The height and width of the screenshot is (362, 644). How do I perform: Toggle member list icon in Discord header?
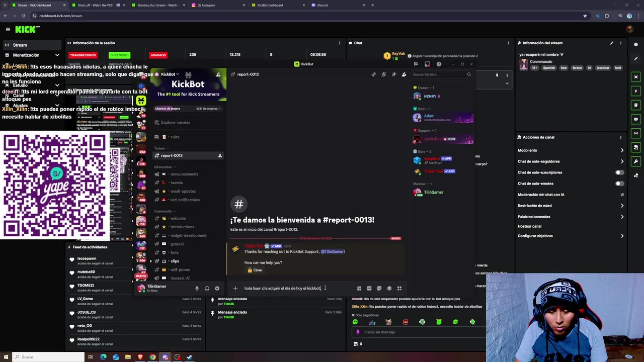(x=404, y=74)
